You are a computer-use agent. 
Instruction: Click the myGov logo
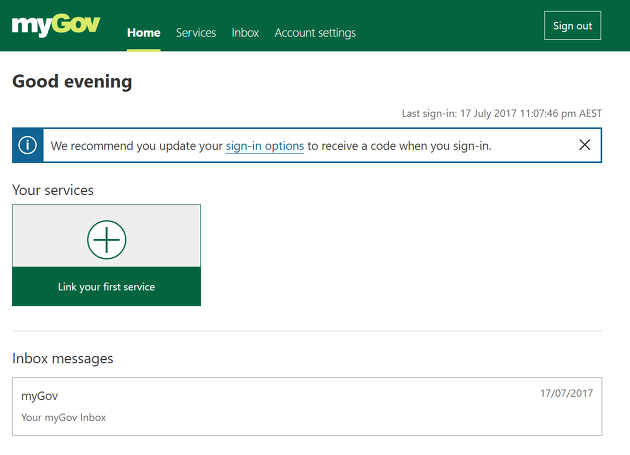(x=56, y=25)
